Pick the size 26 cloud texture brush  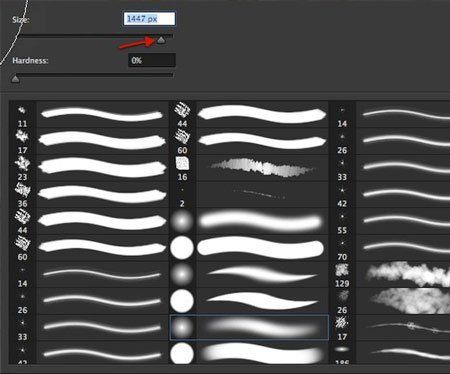(390, 301)
